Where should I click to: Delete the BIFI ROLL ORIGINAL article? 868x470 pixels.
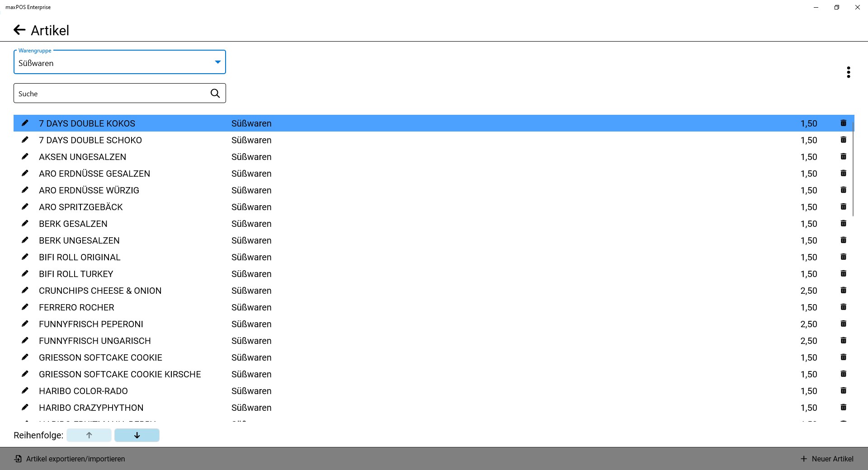coord(843,257)
